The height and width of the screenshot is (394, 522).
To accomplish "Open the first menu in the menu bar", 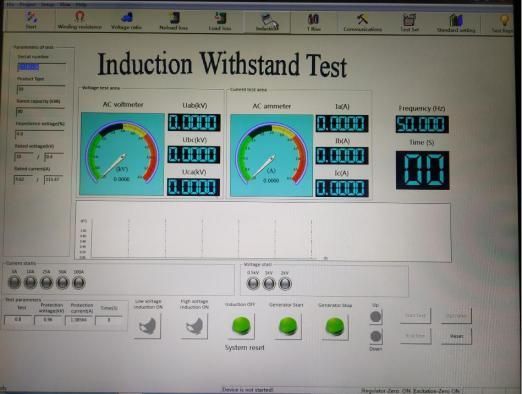I will point(11,5).
